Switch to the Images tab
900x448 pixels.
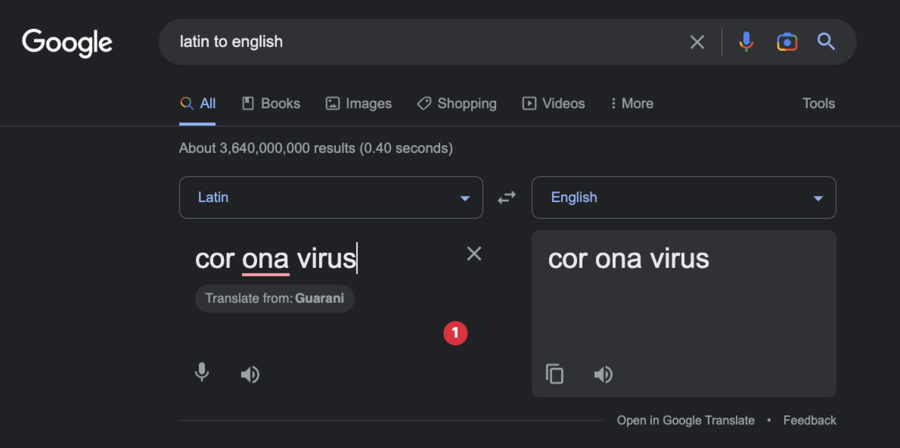pos(359,103)
